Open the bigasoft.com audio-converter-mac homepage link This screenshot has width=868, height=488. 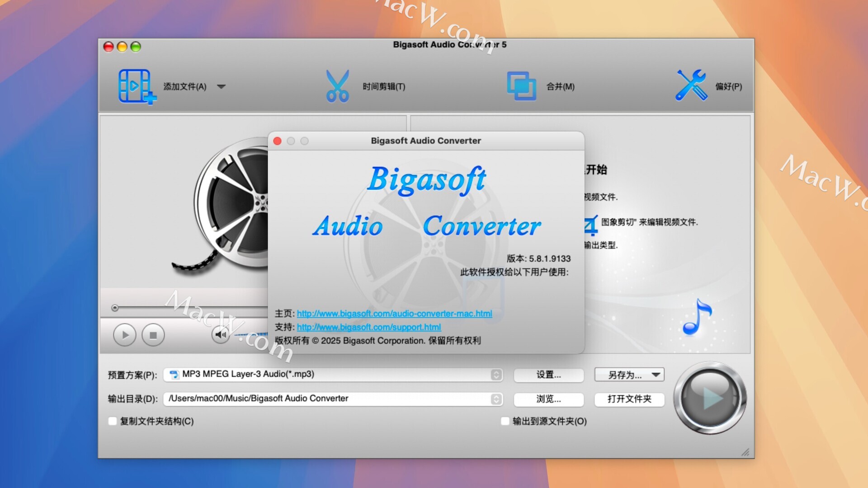point(394,314)
